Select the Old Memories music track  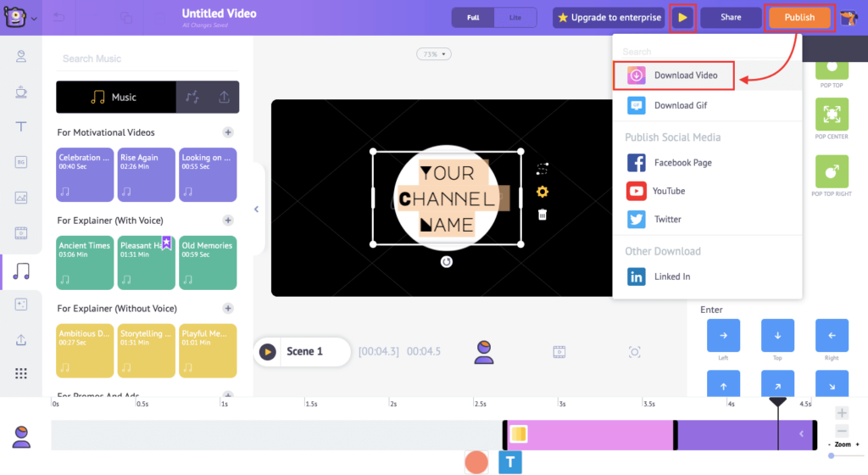coord(208,263)
